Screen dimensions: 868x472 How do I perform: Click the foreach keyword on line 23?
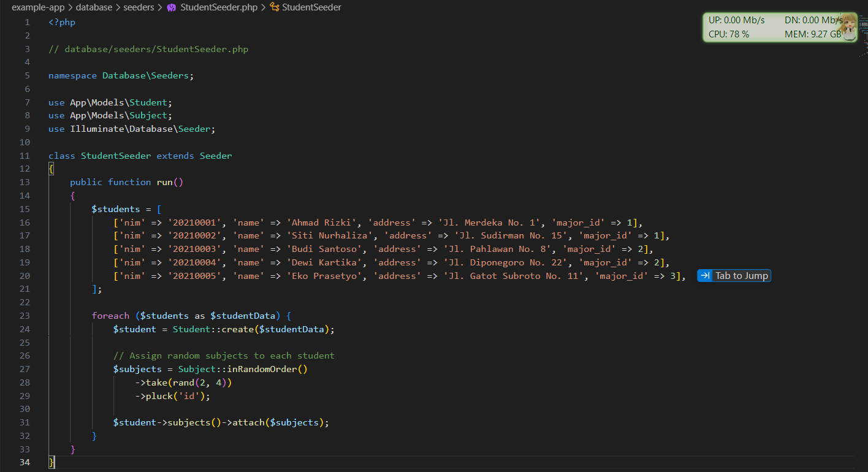(110, 316)
